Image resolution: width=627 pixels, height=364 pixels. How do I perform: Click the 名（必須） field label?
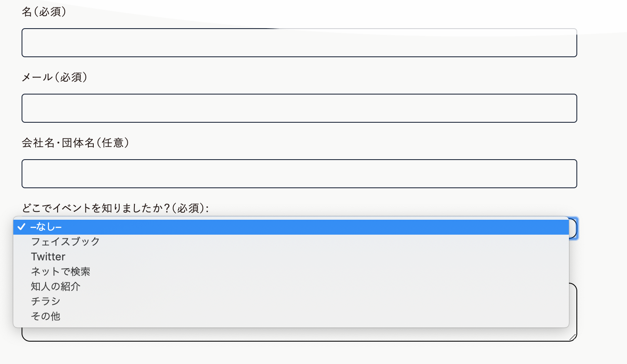[44, 12]
